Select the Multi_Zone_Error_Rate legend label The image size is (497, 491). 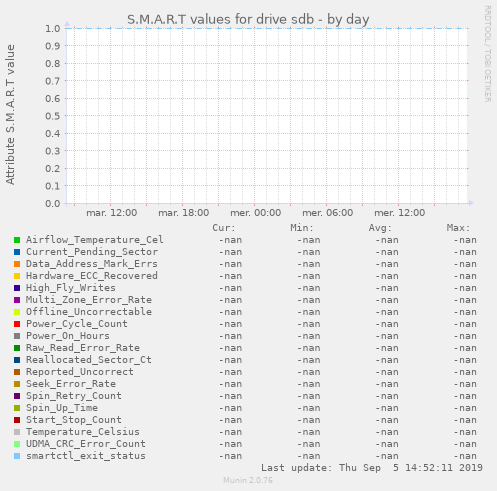[x=89, y=300]
